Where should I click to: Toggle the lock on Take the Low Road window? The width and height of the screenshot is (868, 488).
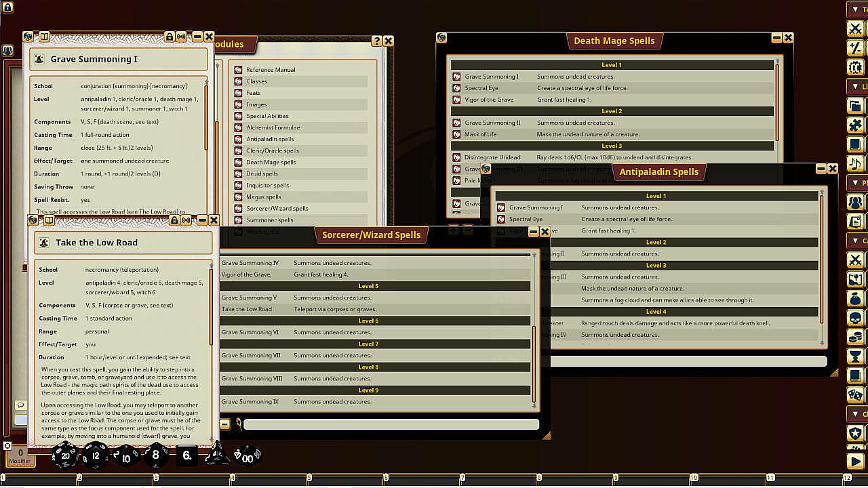(174, 220)
